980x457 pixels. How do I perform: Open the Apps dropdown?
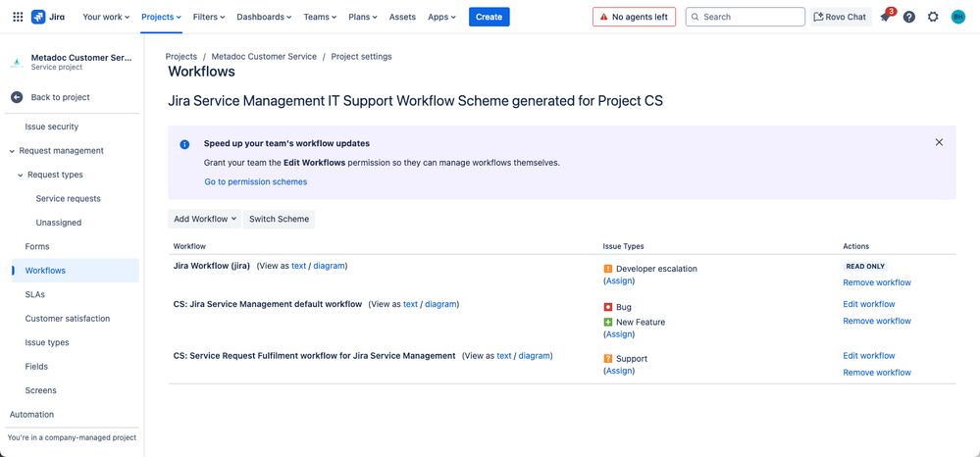441,17
